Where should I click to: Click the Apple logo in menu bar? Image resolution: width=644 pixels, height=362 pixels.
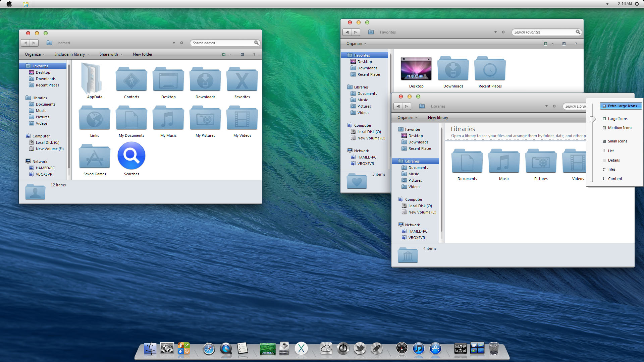pos(9,4)
